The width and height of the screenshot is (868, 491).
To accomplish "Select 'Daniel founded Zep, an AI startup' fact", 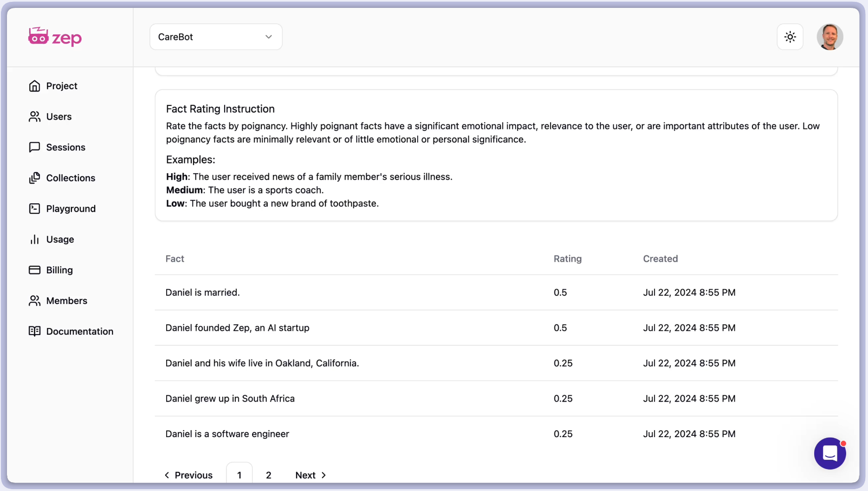I will coord(237,328).
